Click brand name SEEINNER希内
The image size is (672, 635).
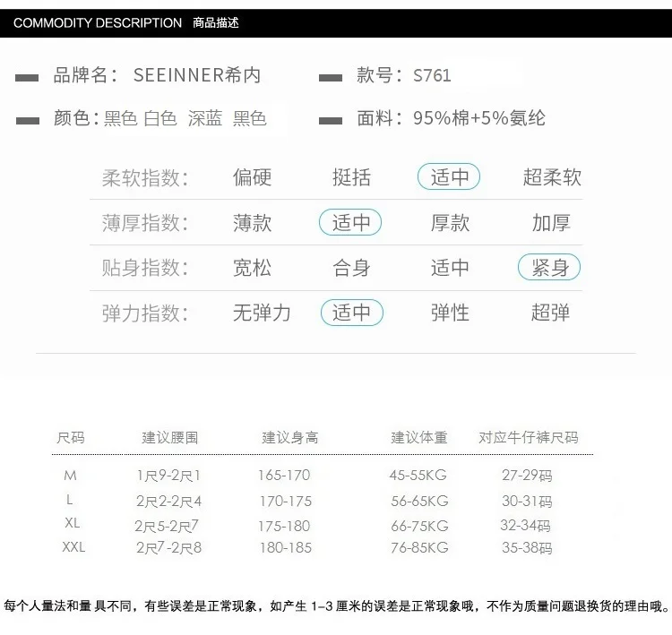pyautogui.click(x=197, y=75)
